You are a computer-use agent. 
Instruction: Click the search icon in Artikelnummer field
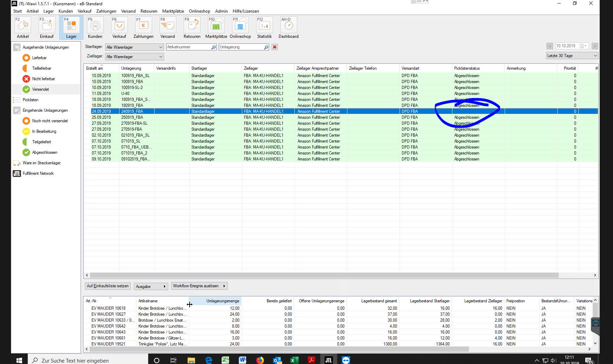pos(213,47)
